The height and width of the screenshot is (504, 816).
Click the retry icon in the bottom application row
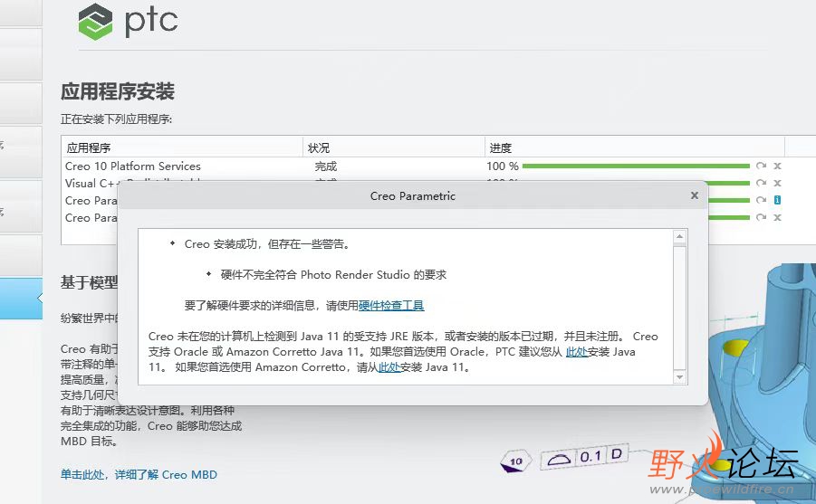pos(761,217)
